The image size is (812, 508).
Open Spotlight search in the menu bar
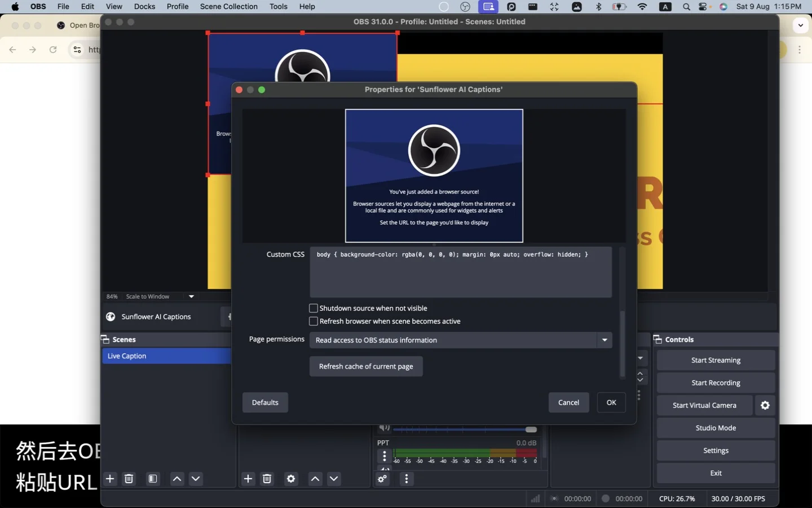686,7
